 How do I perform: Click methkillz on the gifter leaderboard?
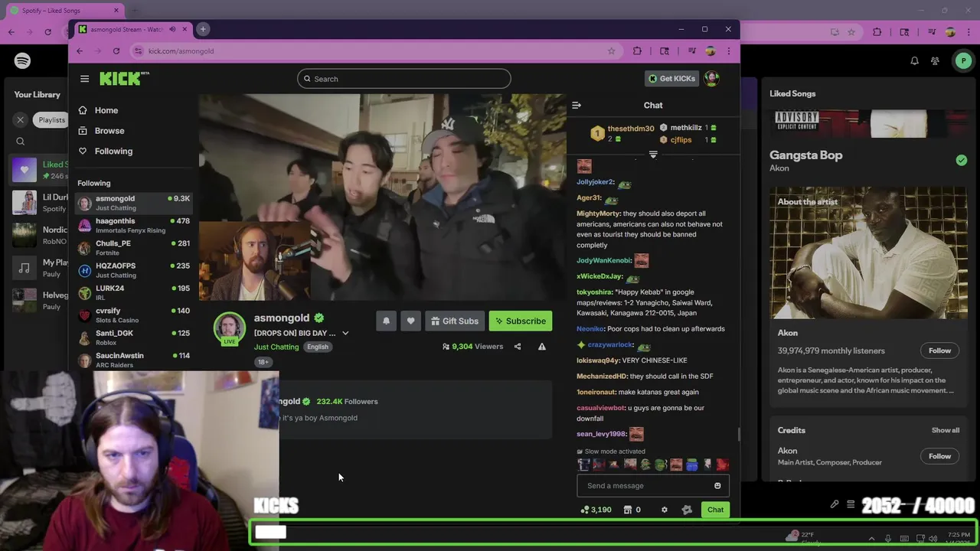point(686,128)
